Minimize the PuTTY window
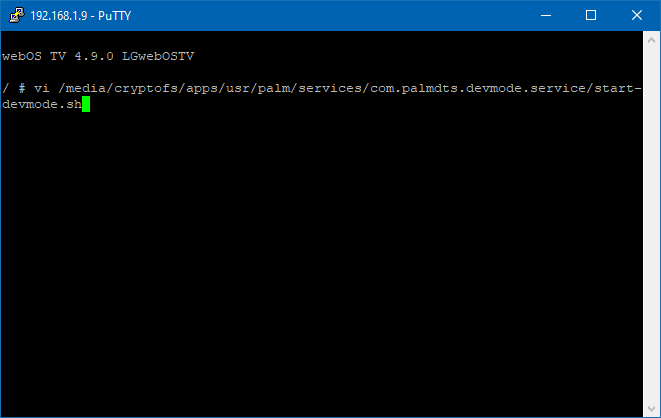 click(x=546, y=15)
